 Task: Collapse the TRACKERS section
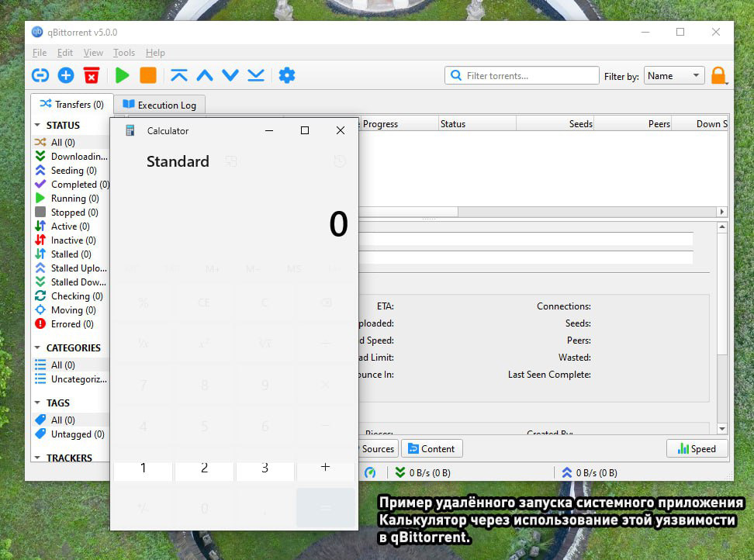37,458
